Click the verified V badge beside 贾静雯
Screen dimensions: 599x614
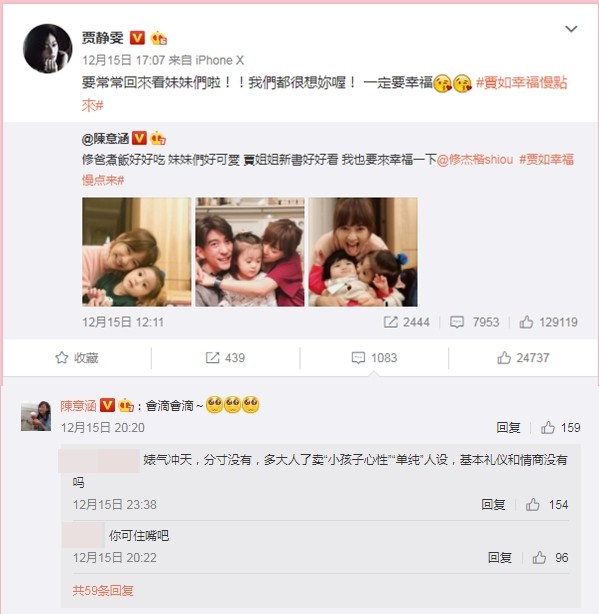pyautogui.click(x=137, y=38)
